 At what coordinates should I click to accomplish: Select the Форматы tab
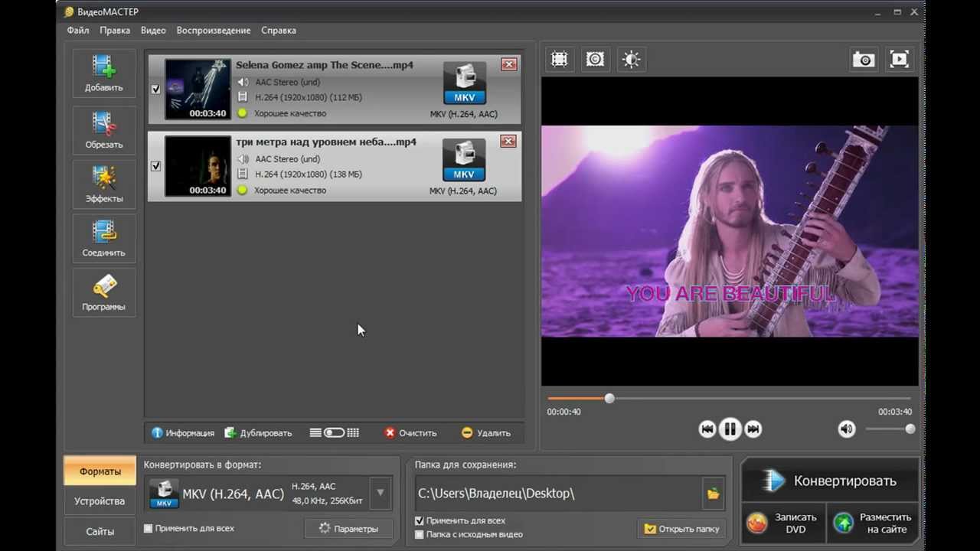coord(100,471)
